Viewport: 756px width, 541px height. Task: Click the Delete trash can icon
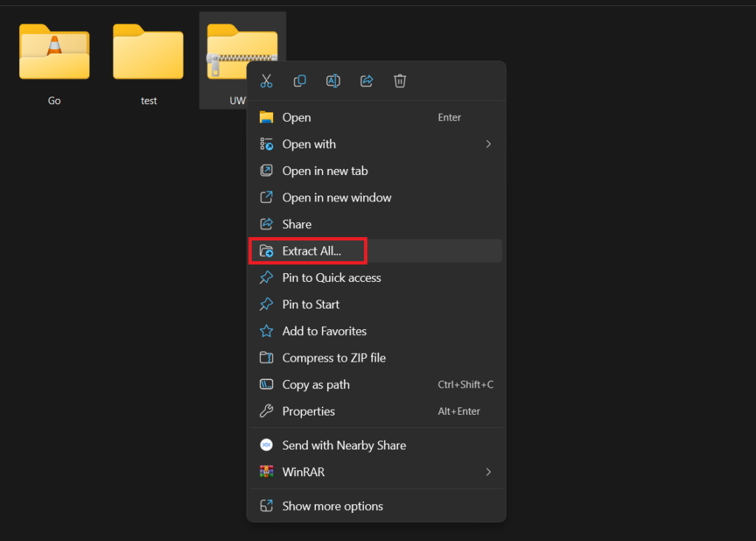point(399,81)
